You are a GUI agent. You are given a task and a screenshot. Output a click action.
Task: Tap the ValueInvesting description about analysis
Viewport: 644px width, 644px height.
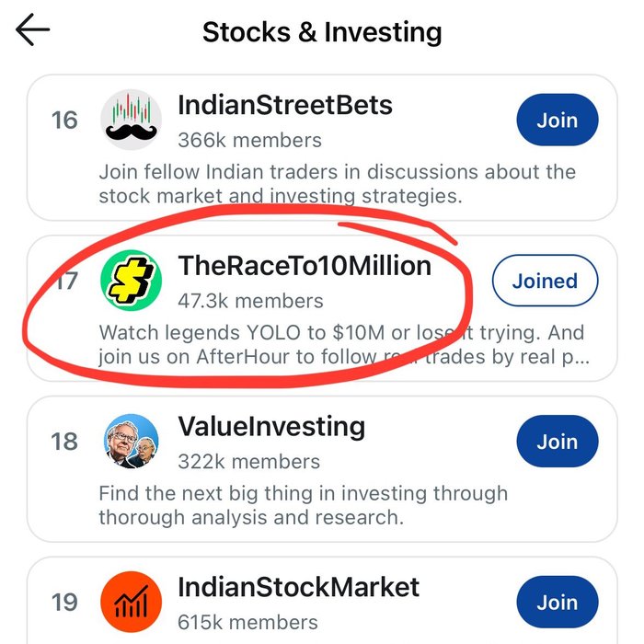pyautogui.click(x=303, y=505)
